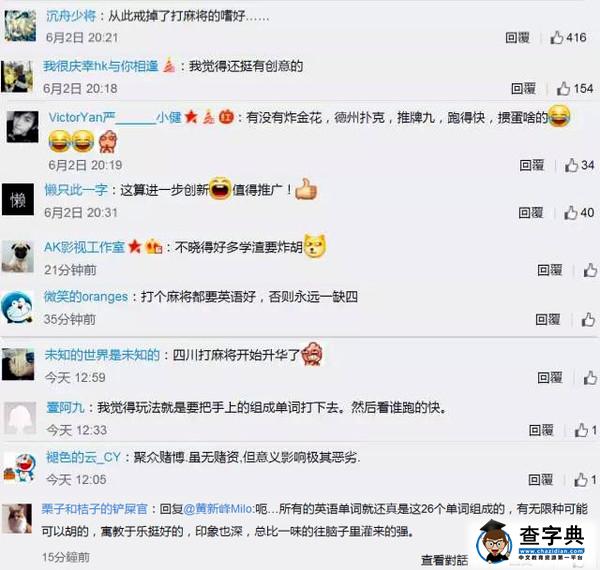Screen dimensions: 600x570
Task: Reply to 褪色的云_CY's gambling comment
Action: coord(540,479)
